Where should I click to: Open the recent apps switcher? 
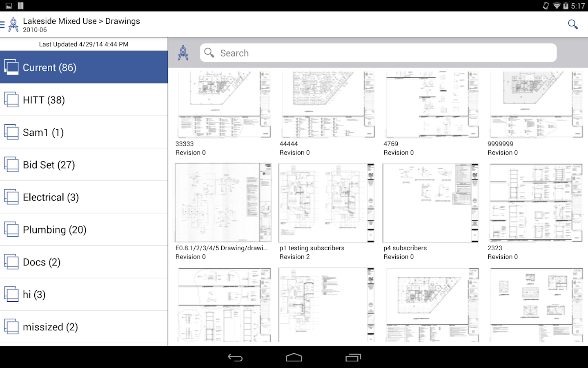click(353, 357)
